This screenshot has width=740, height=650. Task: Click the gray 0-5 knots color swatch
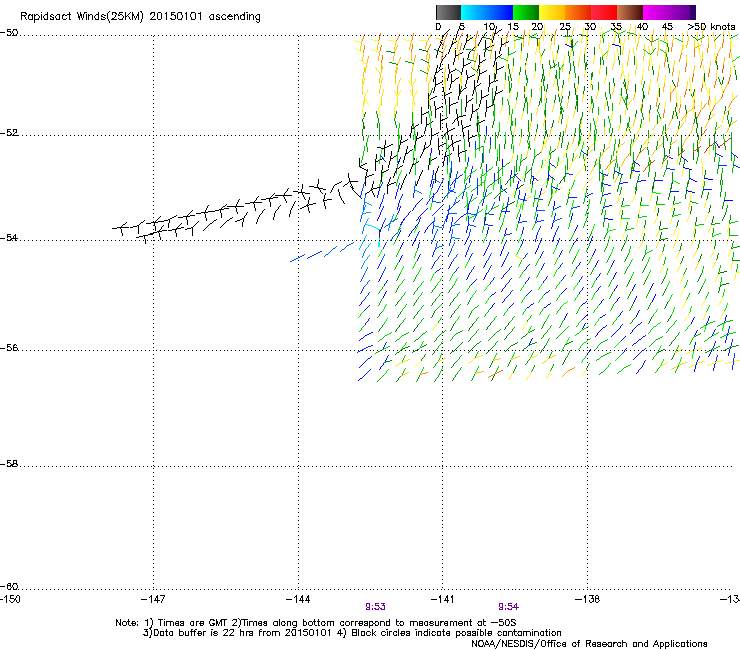coord(448,12)
